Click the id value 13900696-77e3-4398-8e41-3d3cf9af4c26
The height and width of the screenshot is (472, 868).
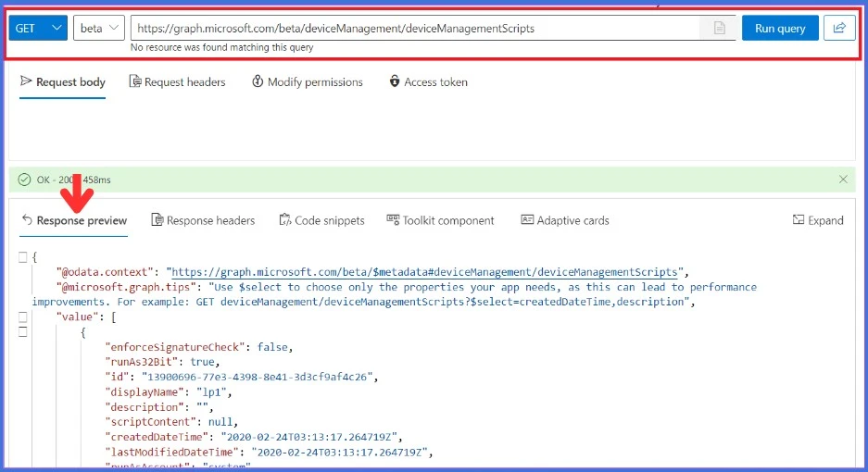(258, 377)
